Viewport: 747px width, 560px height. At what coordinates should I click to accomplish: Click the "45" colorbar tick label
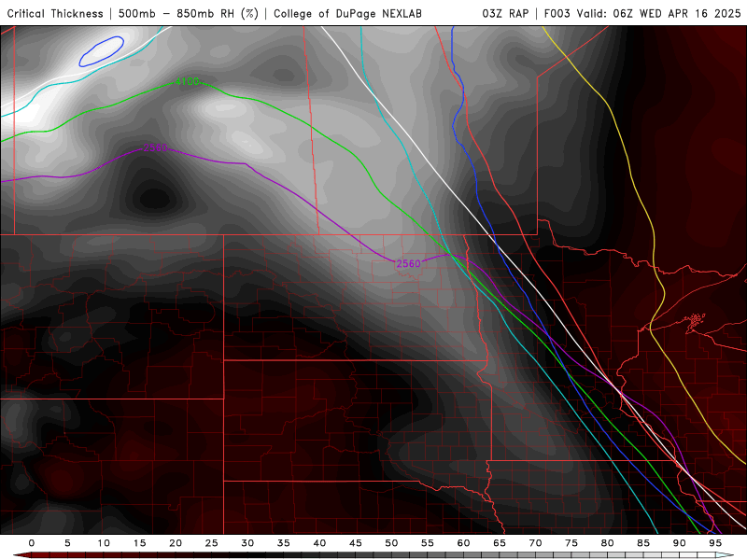(x=356, y=543)
